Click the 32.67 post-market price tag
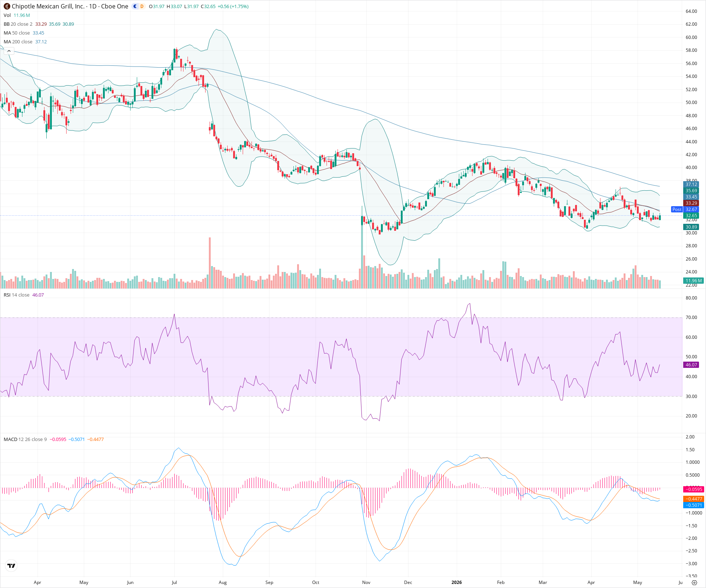Screen dimensions: 706x588 click(x=691, y=209)
